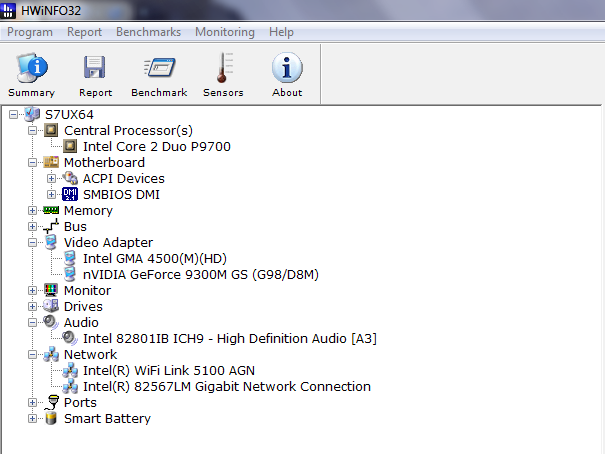Select the SMBIOS DMI label

[121, 194]
